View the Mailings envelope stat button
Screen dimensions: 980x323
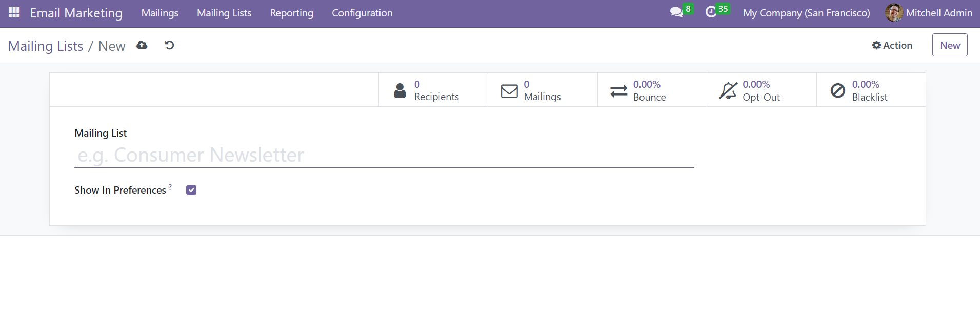tap(543, 90)
